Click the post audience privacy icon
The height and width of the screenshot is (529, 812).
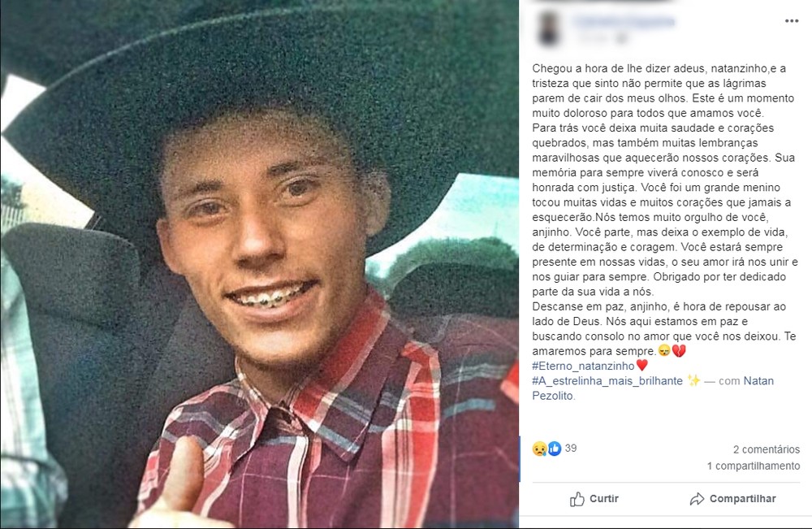tap(621, 38)
